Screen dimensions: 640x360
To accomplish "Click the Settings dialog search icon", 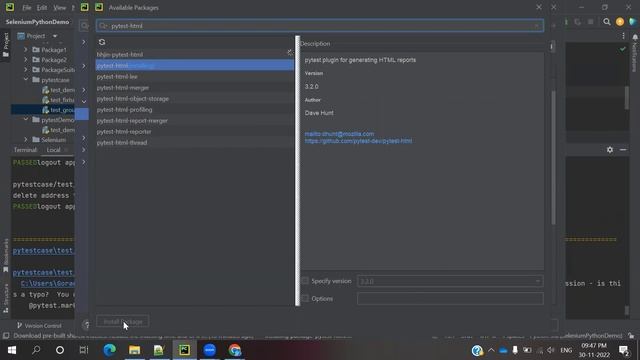I will tap(84, 26).
